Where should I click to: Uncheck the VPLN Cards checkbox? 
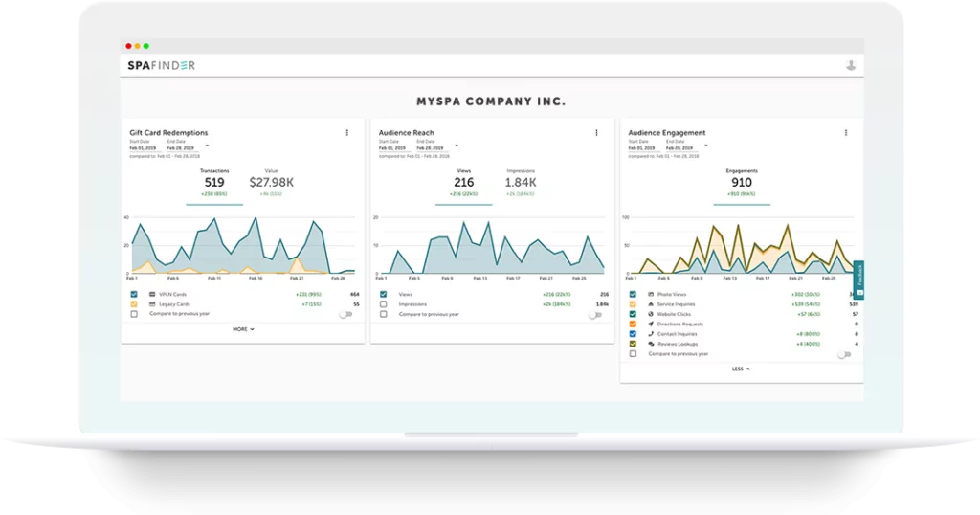(134, 294)
